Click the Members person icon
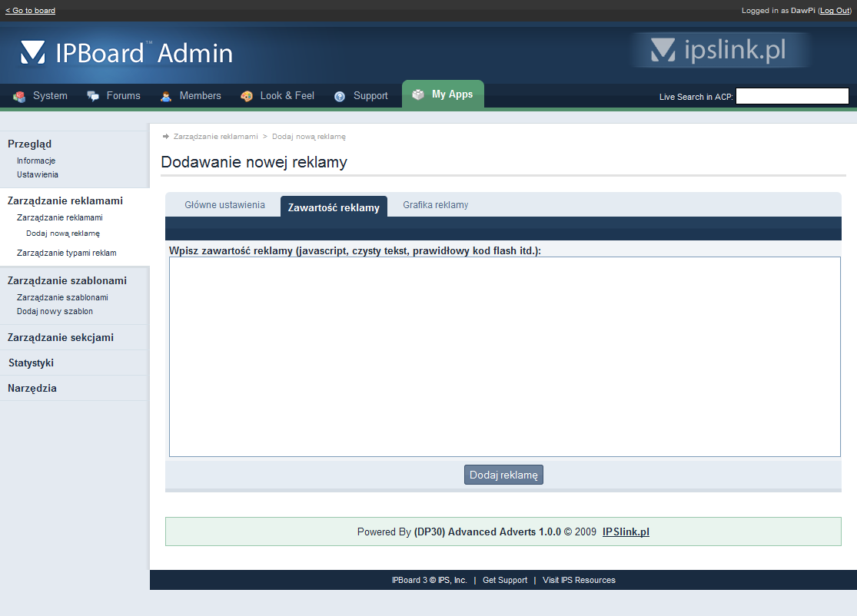This screenshot has width=857, height=616. [166, 97]
